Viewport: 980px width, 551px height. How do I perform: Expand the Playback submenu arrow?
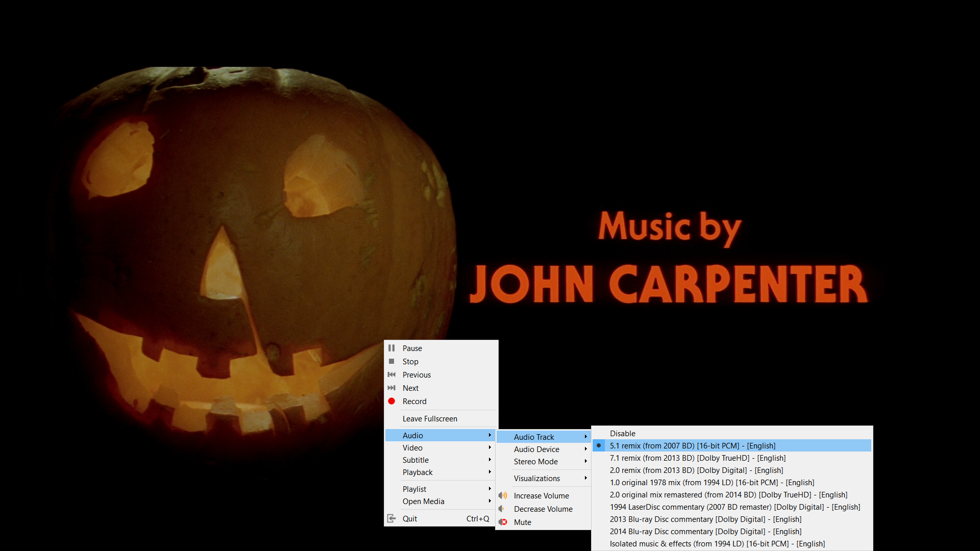(489, 472)
